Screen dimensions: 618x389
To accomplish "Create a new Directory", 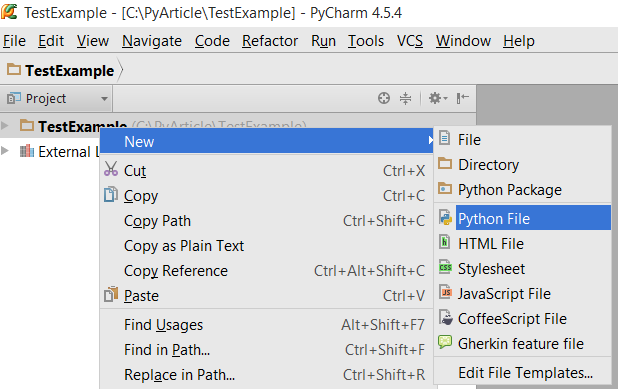I will tap(523, 165).
